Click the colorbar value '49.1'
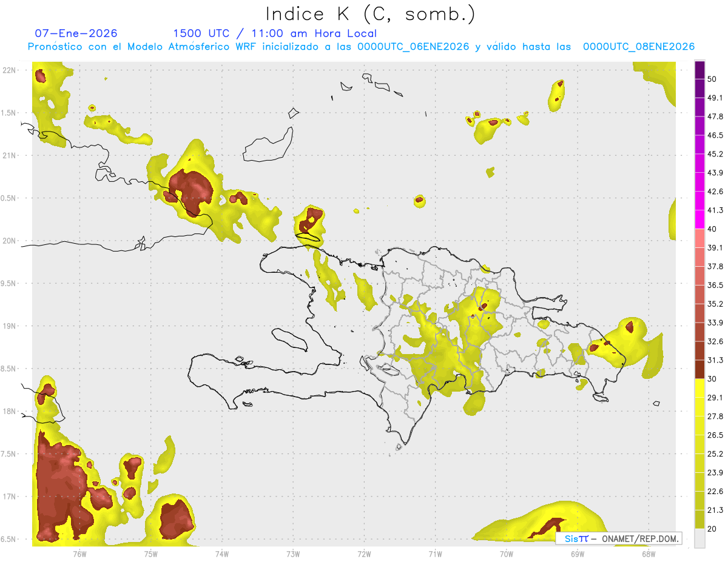728x562 pixels. click(715, 98)
